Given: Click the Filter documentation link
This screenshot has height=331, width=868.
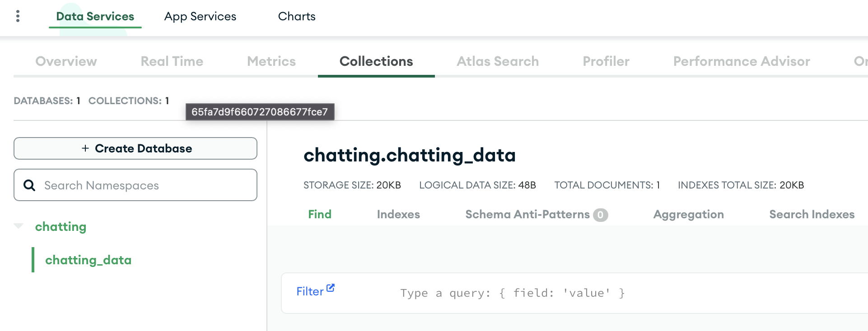Looking at the screenshot, I should pos(310,292).
